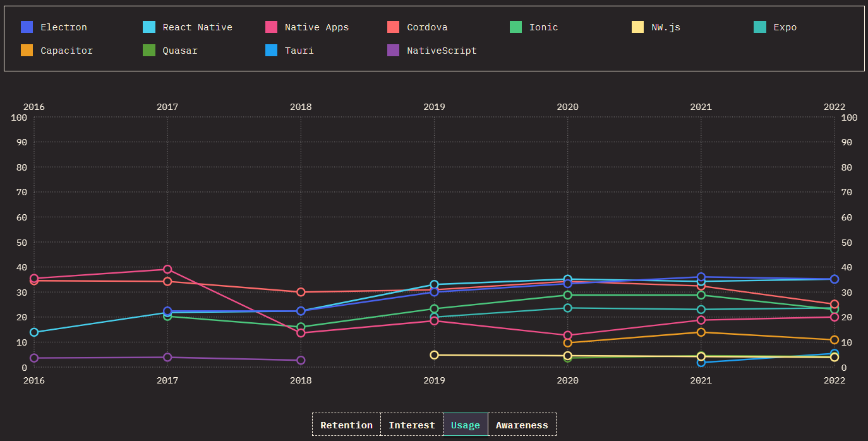
Task: Click the Ionic legend label
Action: [543, 27]
